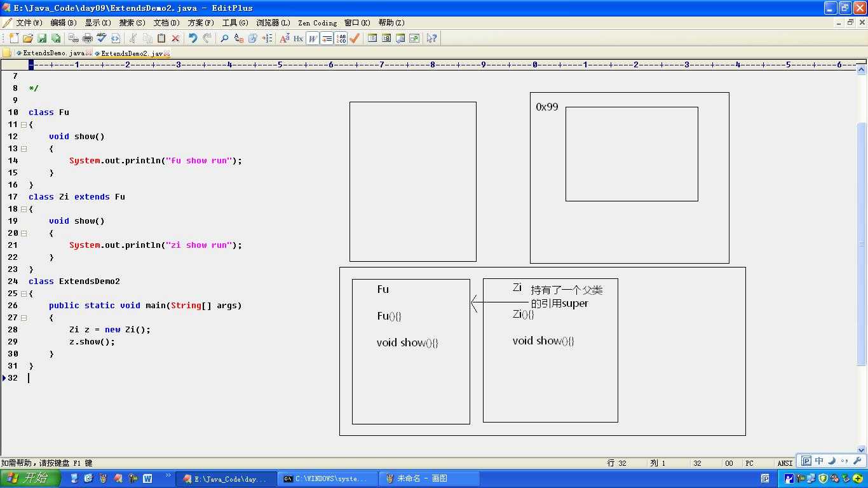Image resolution: width=868 pixels, height=488 pixels.
Task: Collapse the class Fu code fold
Action: 24,125
